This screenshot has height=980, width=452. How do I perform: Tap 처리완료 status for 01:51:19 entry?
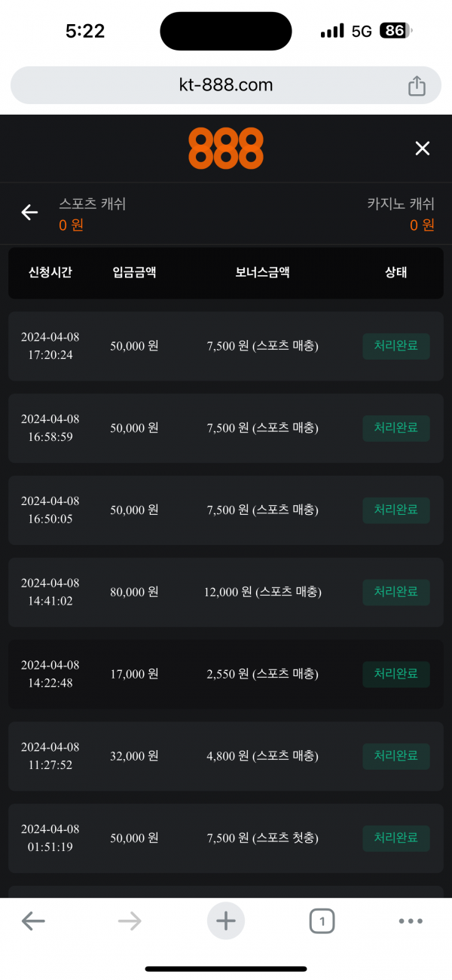396,838
